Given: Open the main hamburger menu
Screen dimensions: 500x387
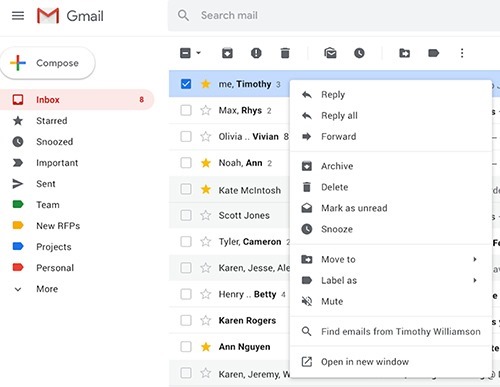Looking at the screenshot, I should [18, 16].
